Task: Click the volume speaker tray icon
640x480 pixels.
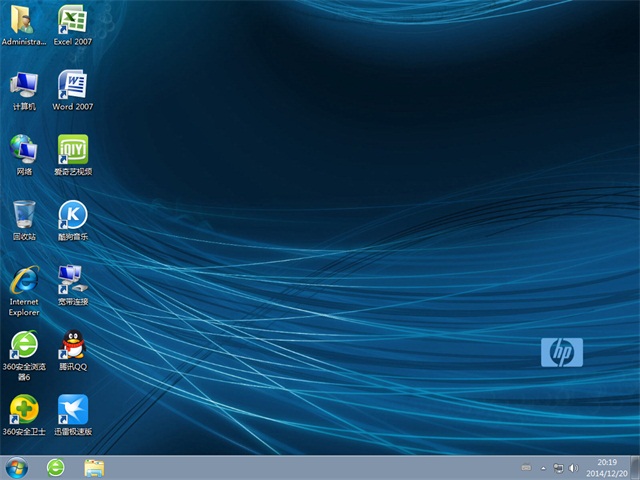Action: [x=573, y=467]
